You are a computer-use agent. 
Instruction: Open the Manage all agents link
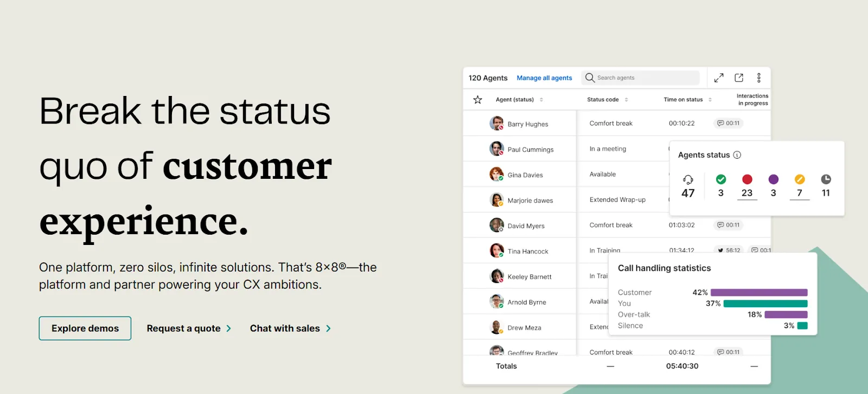(544, 78)
